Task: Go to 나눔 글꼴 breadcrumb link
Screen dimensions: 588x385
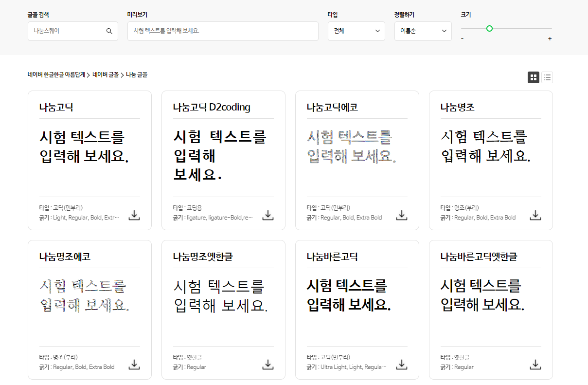Action: 137,75
